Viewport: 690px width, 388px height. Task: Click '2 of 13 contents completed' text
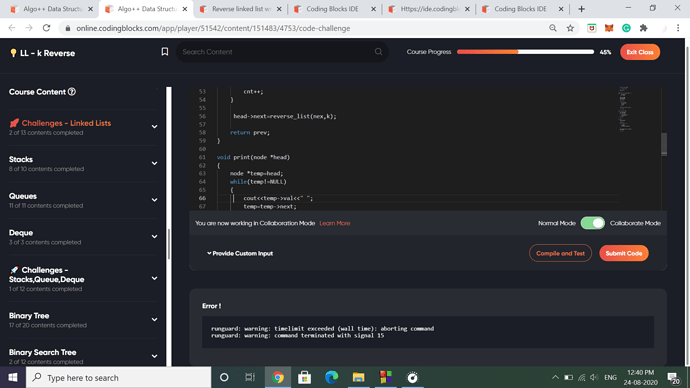(46, 133)
